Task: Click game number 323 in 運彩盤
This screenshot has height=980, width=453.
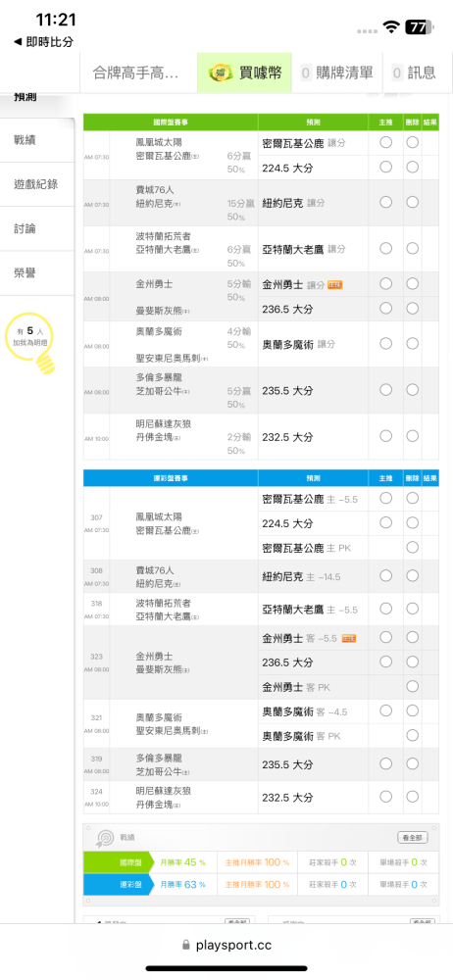Action: pos(96,657)
